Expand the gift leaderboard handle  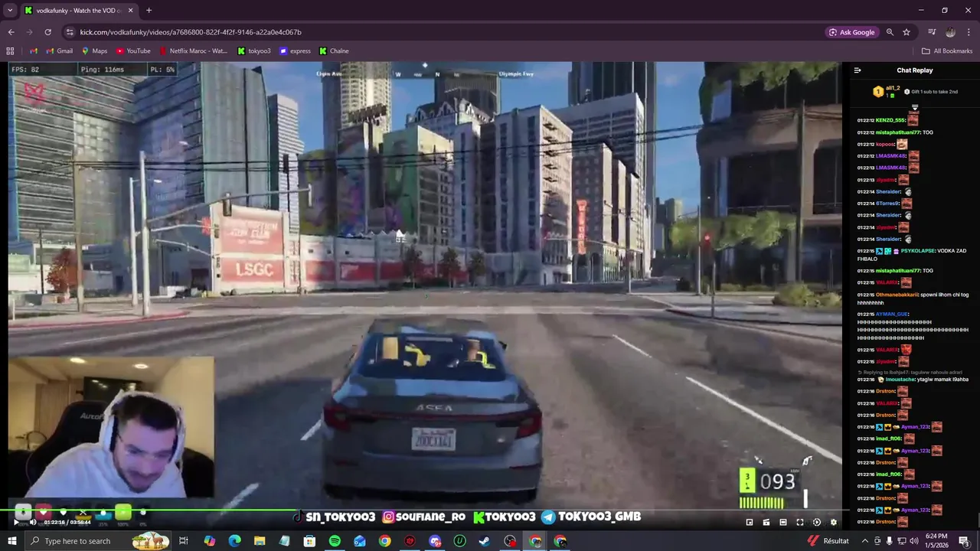coord(915,108)
